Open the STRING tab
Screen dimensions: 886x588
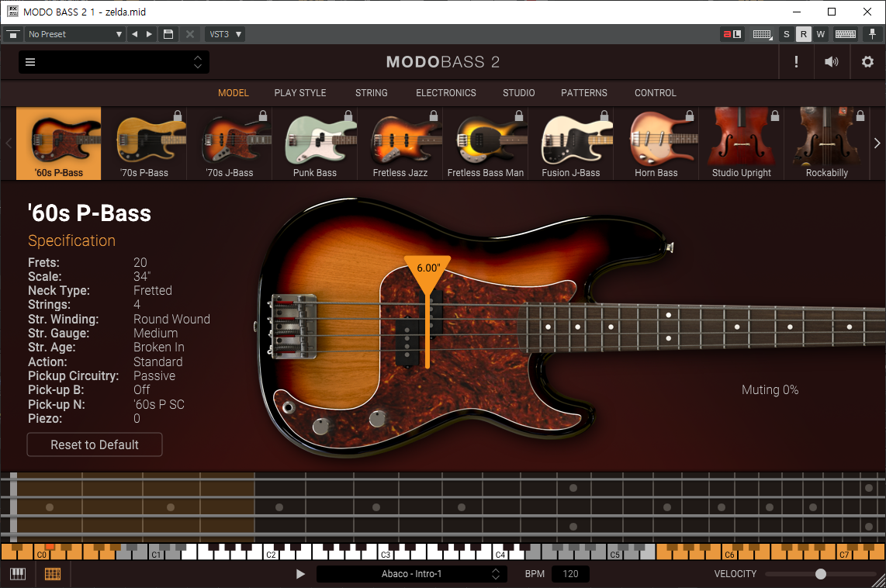[x=372, y=92]
